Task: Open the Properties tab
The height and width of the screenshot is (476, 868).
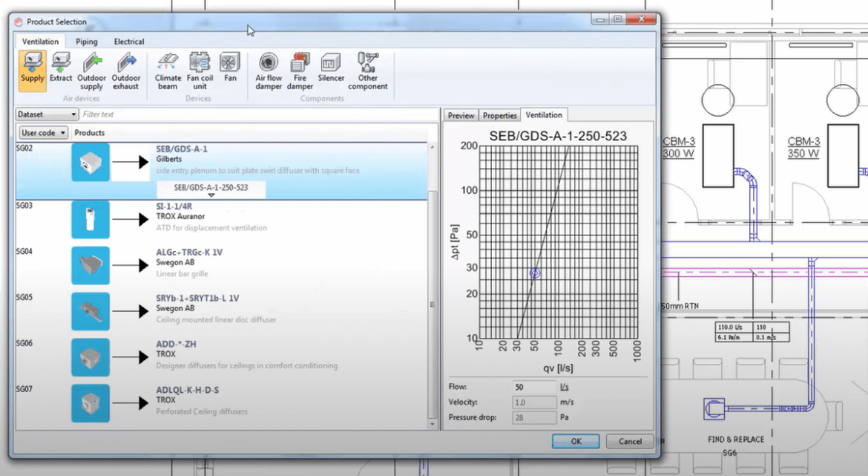Action: click(499, 115)
